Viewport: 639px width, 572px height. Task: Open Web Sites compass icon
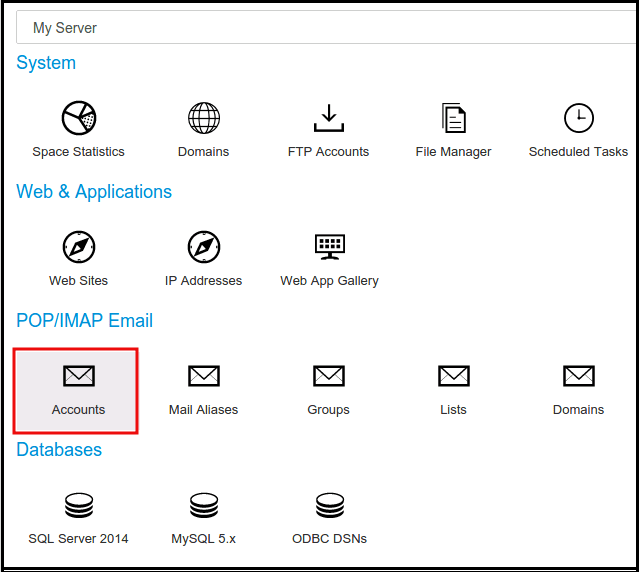79,247
